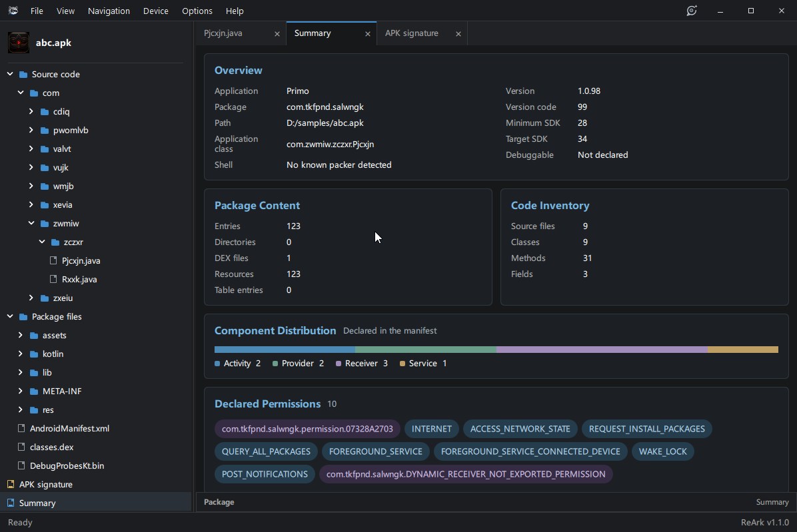Click the abc.apk app thumbnail icon

point(18,43)
